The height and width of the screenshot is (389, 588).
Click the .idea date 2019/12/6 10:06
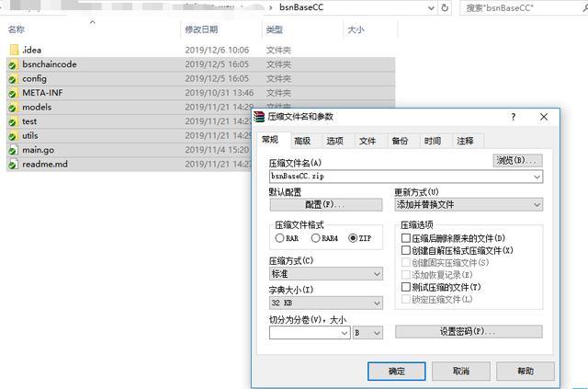coord(217,50)
